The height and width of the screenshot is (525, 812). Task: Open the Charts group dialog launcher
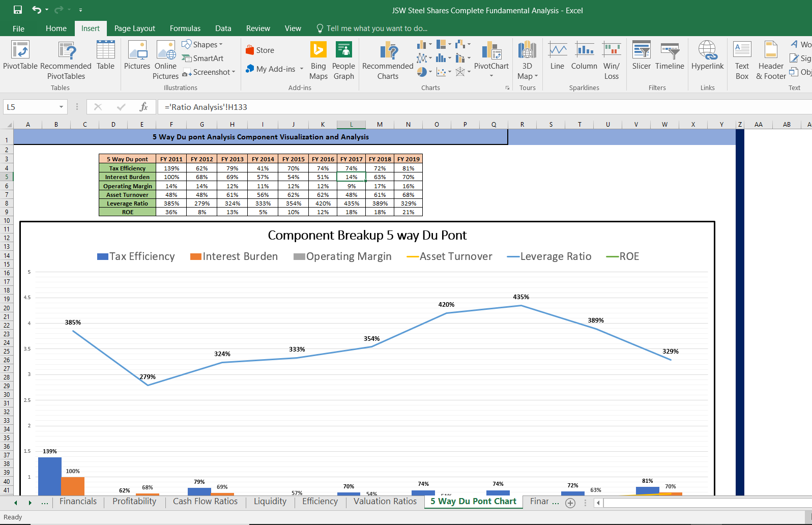point(507,88)
